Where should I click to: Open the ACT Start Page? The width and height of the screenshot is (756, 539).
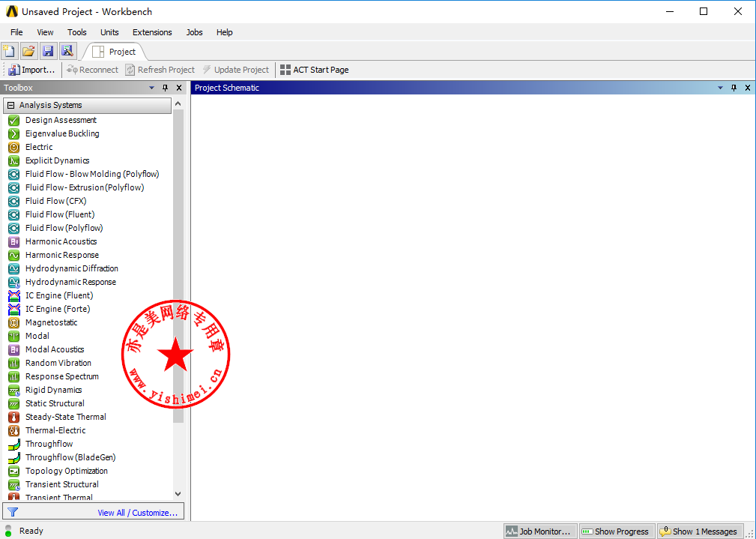315,70
